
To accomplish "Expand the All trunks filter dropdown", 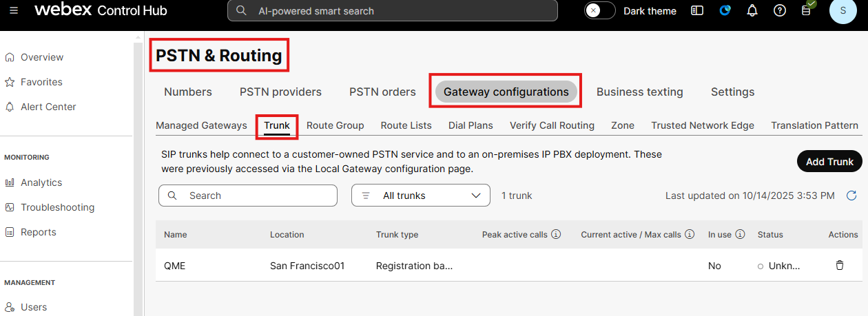I will [420, 196].
